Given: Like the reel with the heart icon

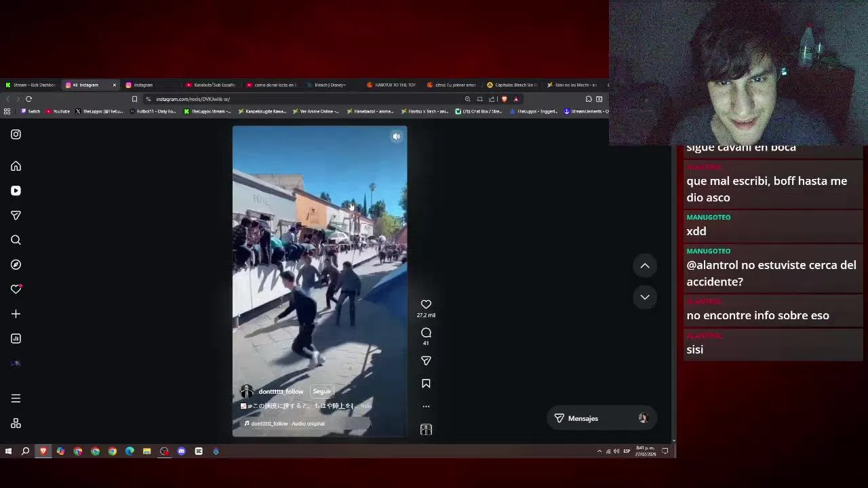Looking at the screenshot, I should [426, 304].
